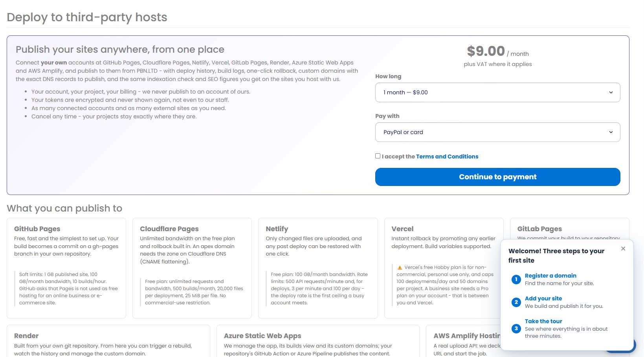Click the Cloudflare Pages card heading
Screen dimensions: 644x357
click(169, 229)
